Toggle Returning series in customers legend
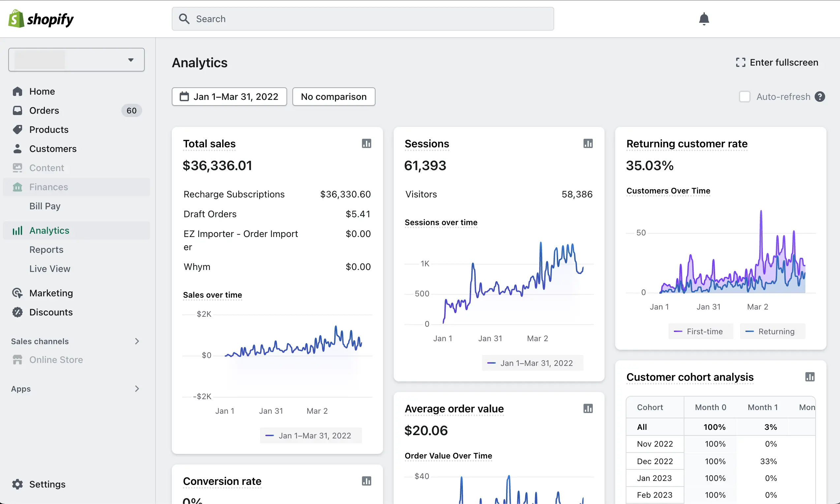 click(772, 332)
